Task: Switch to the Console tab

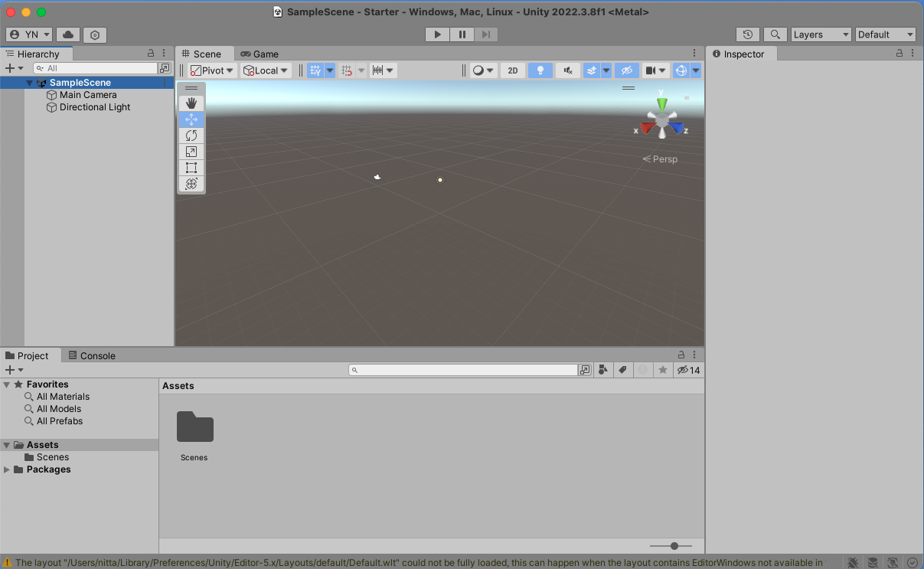Action: click(x=92, y=355)
